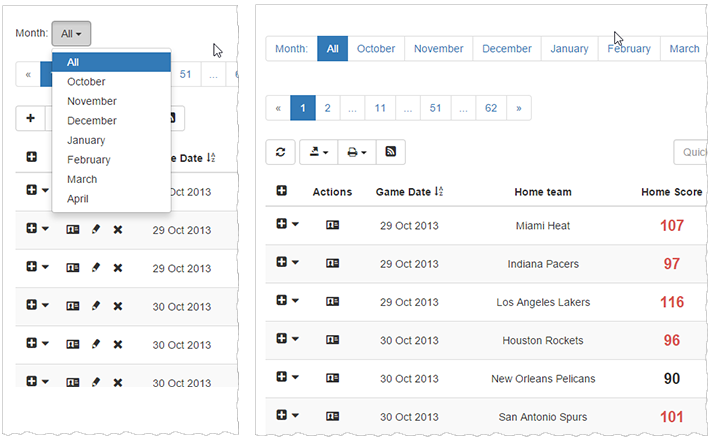The width and height of the screenshot is (710, 441).
Task: Click the Quick search field in right panel
Action: tap(690, 152)
